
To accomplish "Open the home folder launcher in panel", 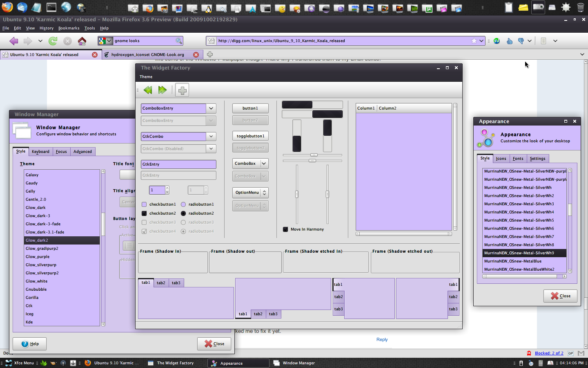I will [x=133, y=8].
